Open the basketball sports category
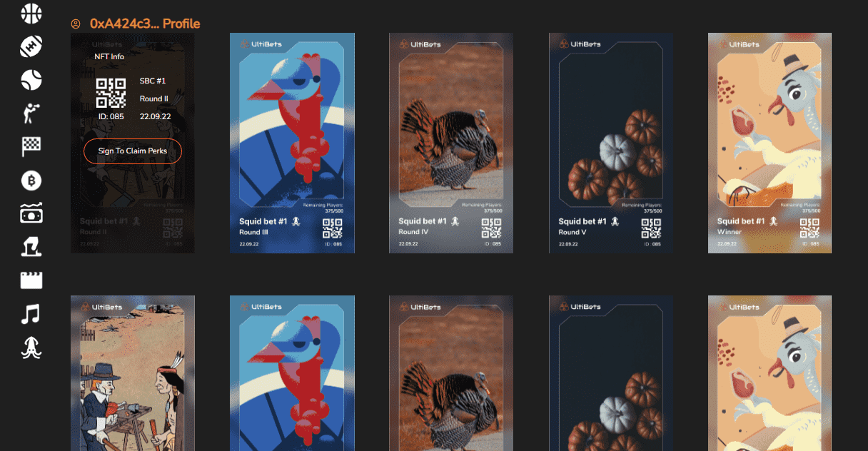Screen dimensions: 868x451 [31, 13]
